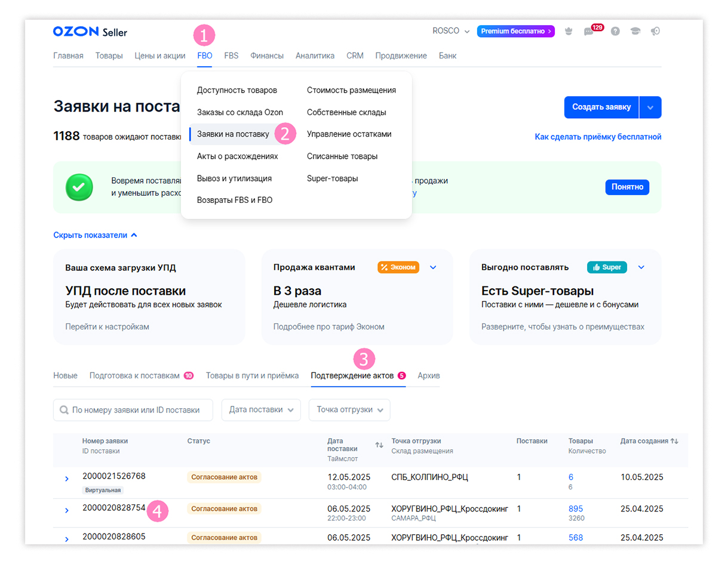
Task: Open the Главная top menu item
Action: pos(68,56)
